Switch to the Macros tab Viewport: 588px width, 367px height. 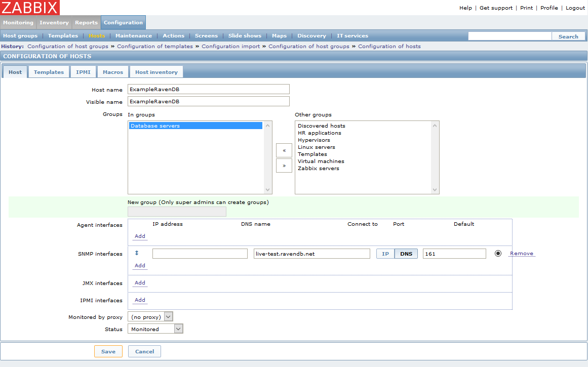pyautogui.click(x=113, y=72)
